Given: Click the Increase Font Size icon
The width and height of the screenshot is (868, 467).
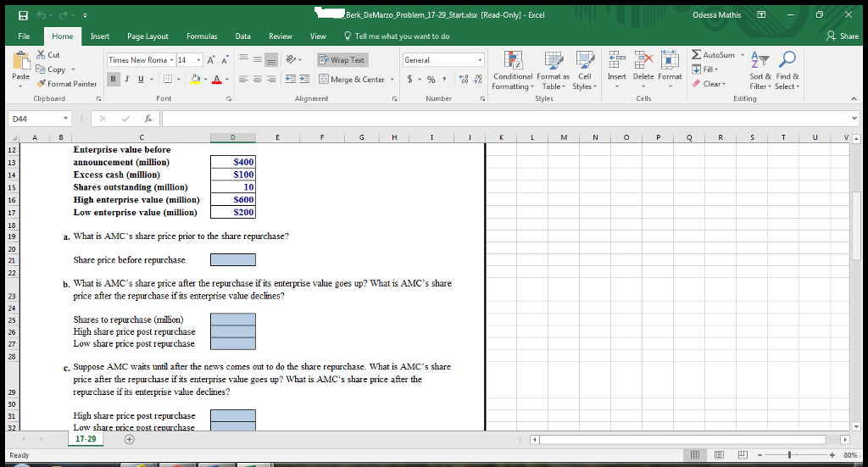Looking at the screenshot, I should [209, 60].
